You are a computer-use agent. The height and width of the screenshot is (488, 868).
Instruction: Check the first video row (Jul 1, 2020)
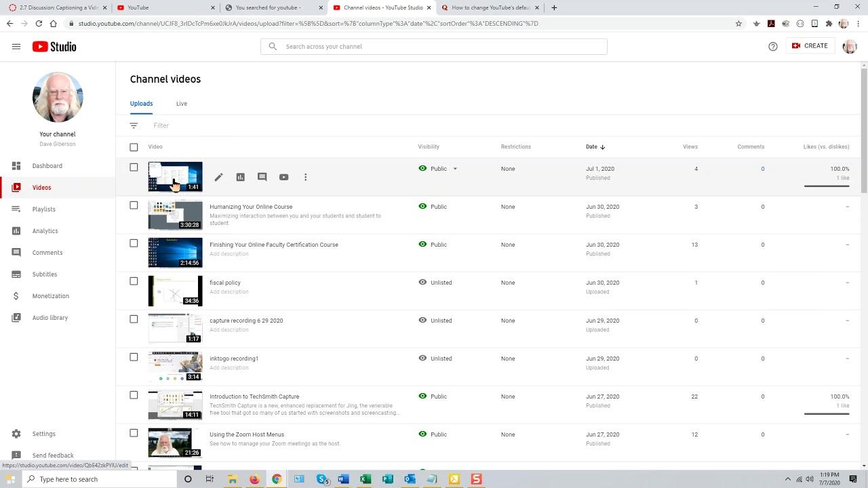[134, 167]
